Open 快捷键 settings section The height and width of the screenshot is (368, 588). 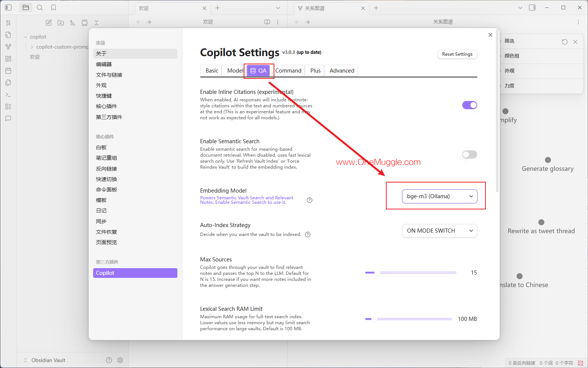[135, 96]
